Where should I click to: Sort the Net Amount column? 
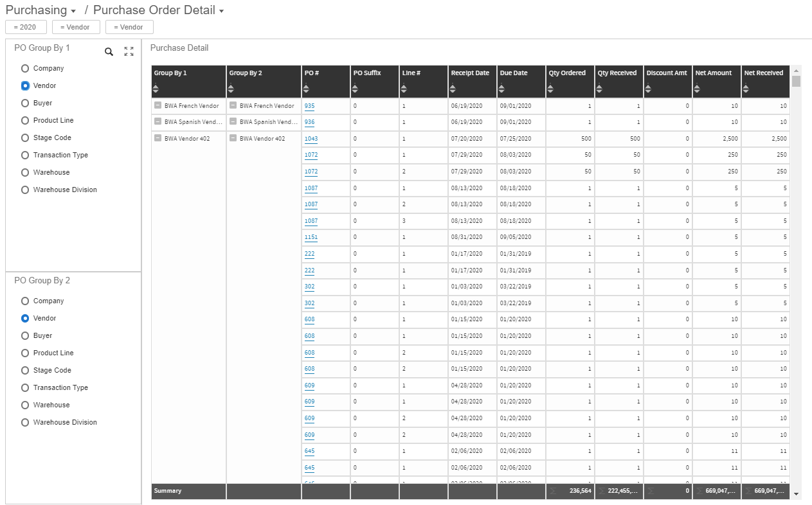pyautogui.click(x=698, y=87)
